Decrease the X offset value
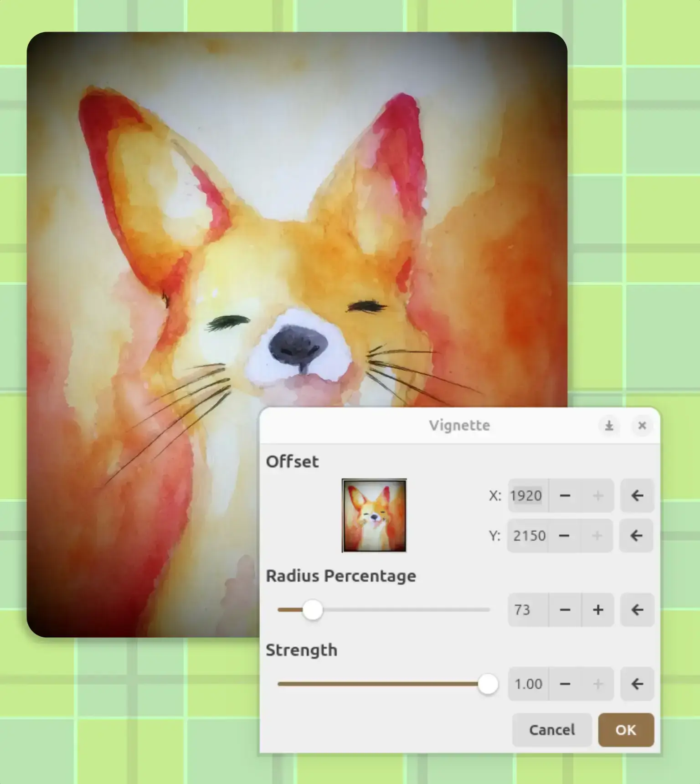The image size is (700, 784). click(x=565, y=495)
